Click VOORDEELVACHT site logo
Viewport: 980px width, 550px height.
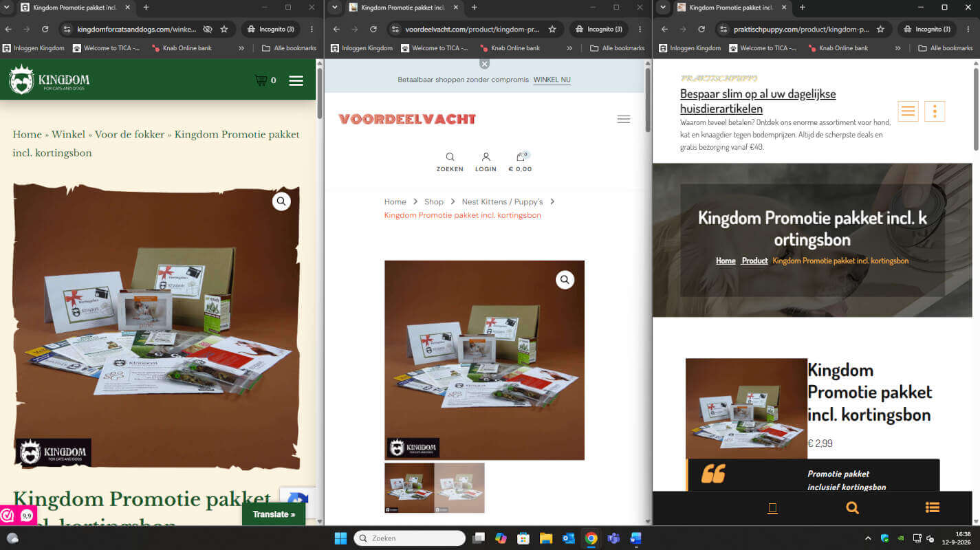tap(407, 119)
